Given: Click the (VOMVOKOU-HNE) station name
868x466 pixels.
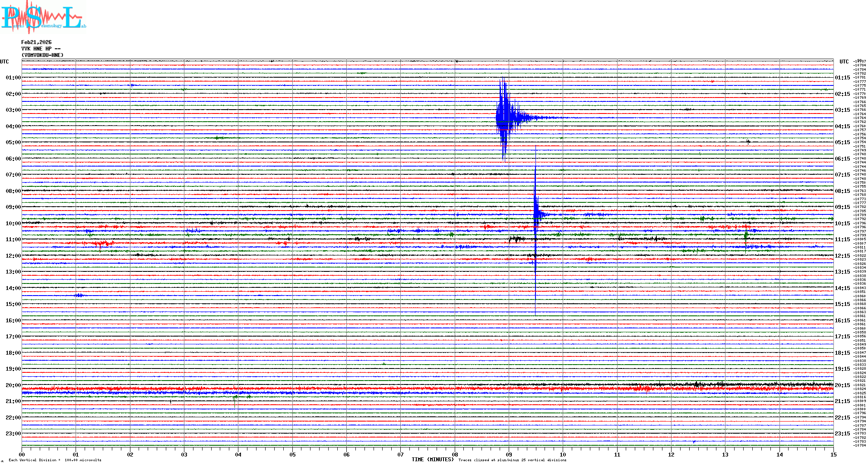Looking at the screenshot, I should click(x=42, y=55).
